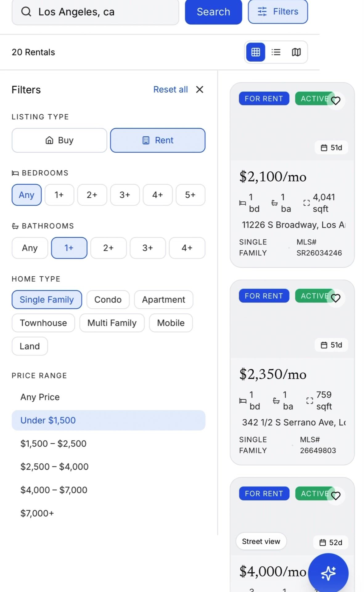Screen dimensions: 364x592
Task: Choose 3+ bathrooms filter
Action: 148,248
